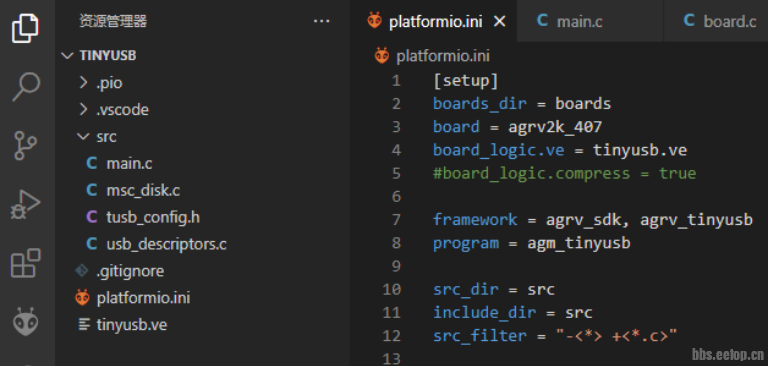769x366 pixels.
Task: Click the C icon on the board.c tab
Action: (689, 21)
